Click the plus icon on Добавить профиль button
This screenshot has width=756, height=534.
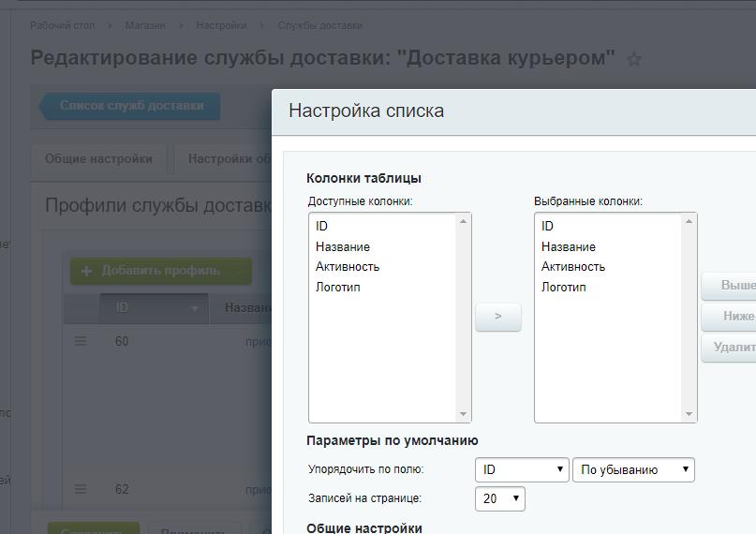(87, 271)
